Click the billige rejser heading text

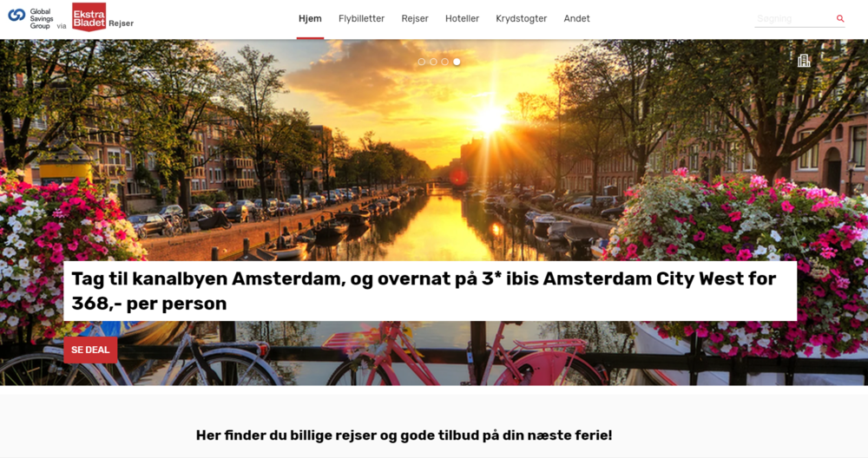[404, 435]
